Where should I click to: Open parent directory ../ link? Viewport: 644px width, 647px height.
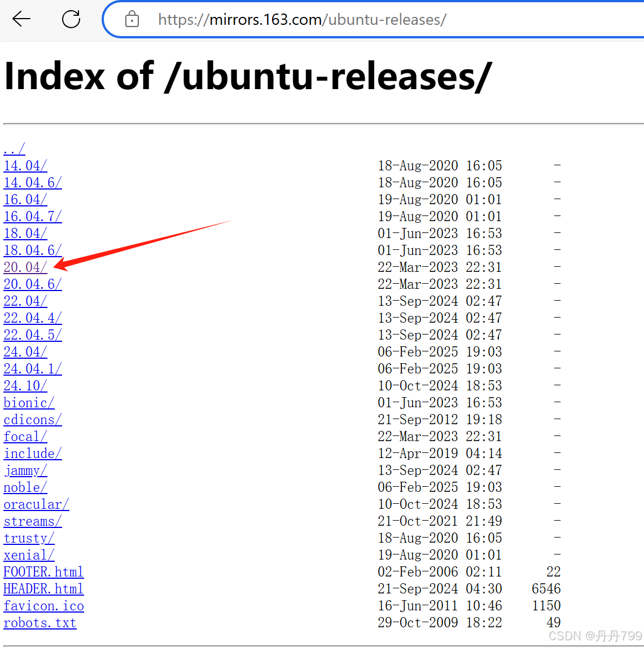point(15,149)
